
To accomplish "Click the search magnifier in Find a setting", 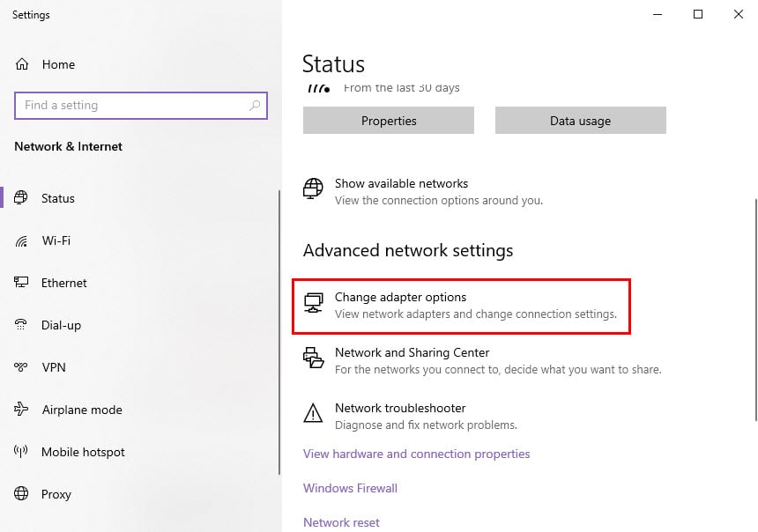I will (x=255, y=106).
